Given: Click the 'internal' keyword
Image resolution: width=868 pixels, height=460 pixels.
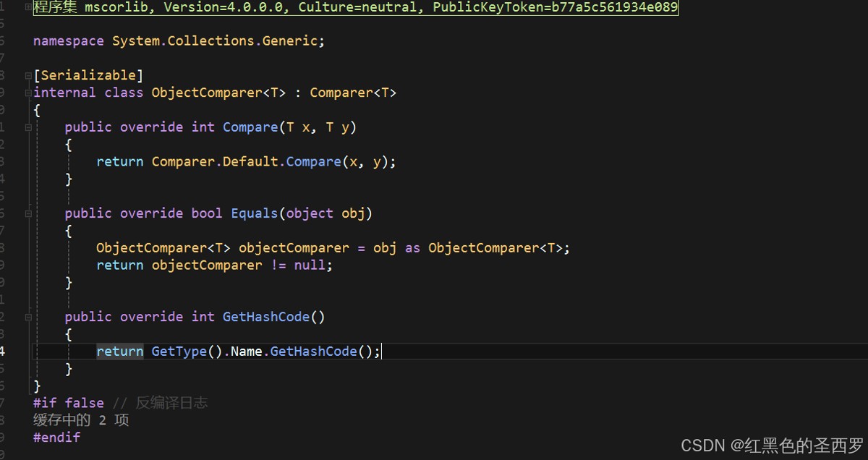Looking at the screenshot, I should [64, 93].
